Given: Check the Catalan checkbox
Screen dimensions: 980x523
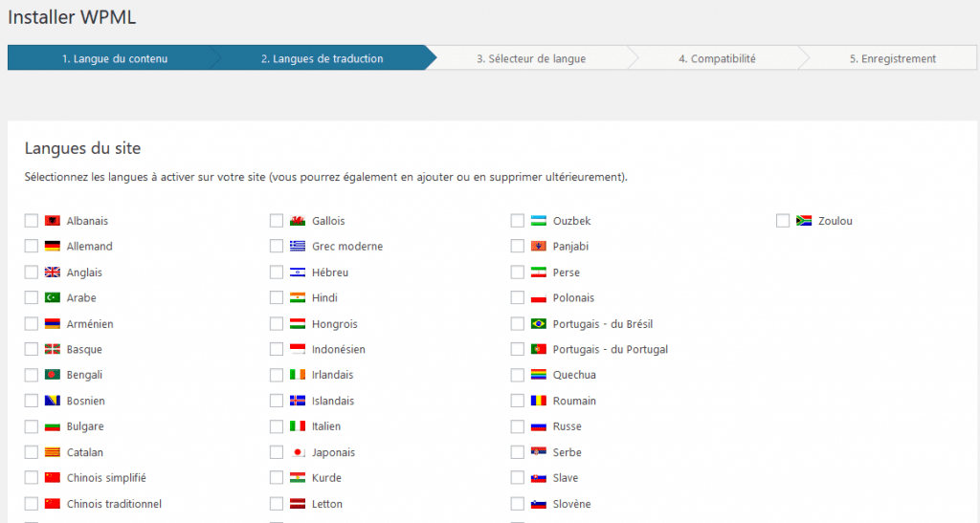Looking at the screenshot, I should point(32,452).
